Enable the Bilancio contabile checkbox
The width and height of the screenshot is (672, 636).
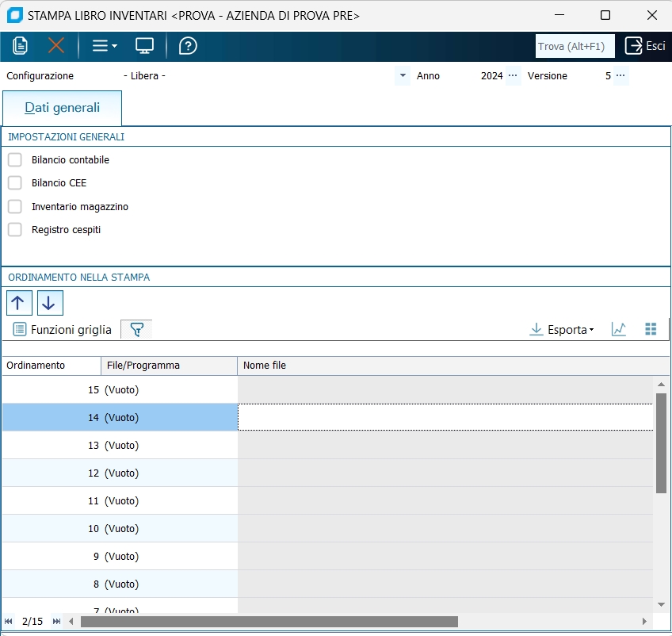[15, 160]
